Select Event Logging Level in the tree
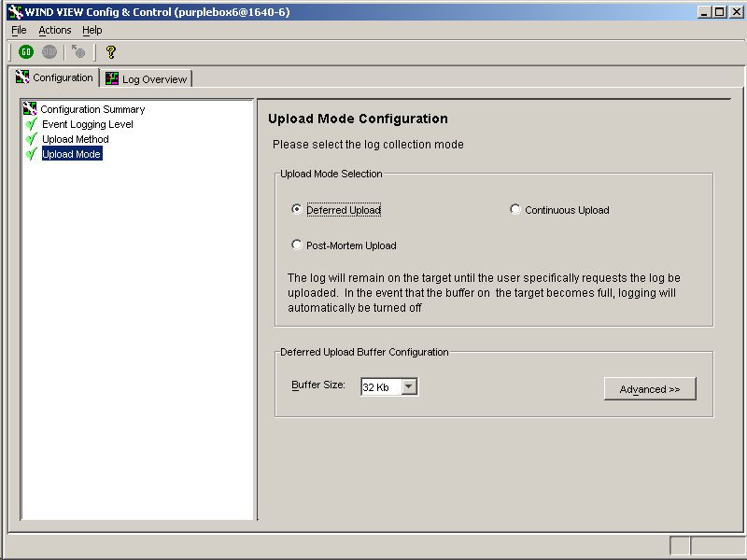The height and width of the screenshot is (560, 747). tap(85, 124)
